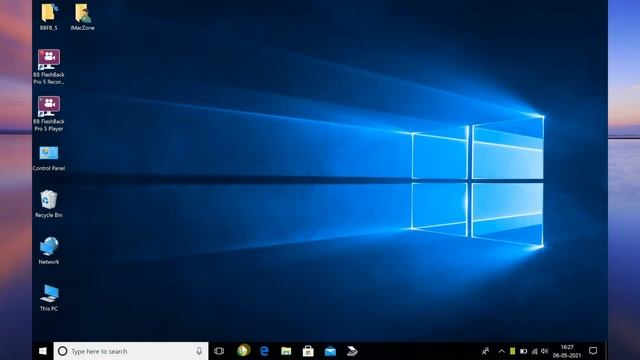Screen dimensions: 640x360
Task: Select the This PC desktop icon
Action: click(49, 298)
